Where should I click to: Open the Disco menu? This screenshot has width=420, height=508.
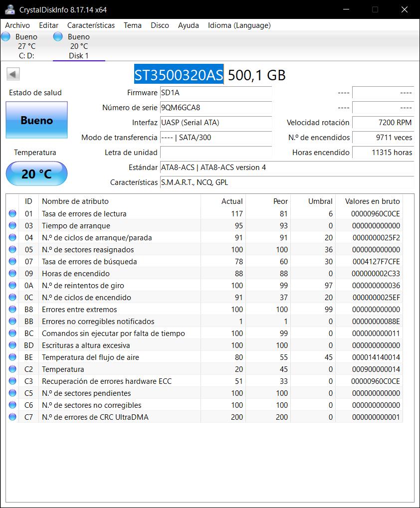point(160,25)
